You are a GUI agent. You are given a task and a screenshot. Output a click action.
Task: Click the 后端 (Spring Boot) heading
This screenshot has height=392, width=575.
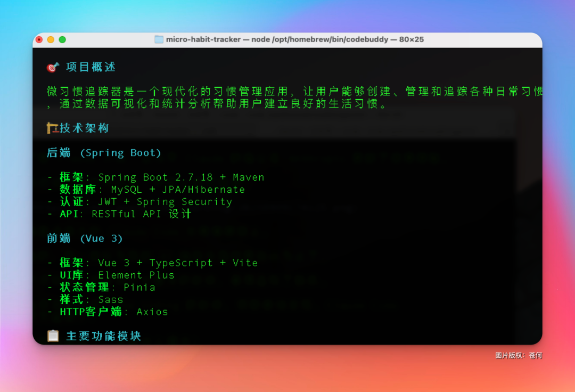coord(104,152)
